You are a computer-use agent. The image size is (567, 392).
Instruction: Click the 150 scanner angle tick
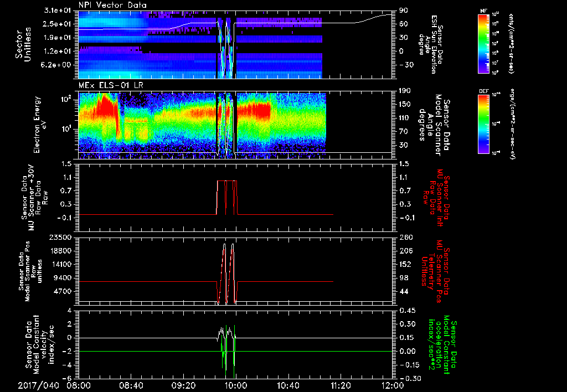click(405, 105)
